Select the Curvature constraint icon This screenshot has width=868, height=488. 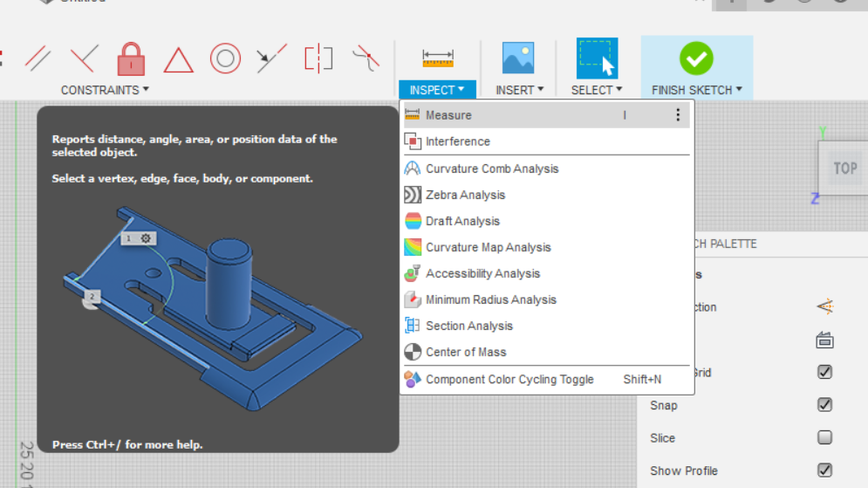coord(366,58)
